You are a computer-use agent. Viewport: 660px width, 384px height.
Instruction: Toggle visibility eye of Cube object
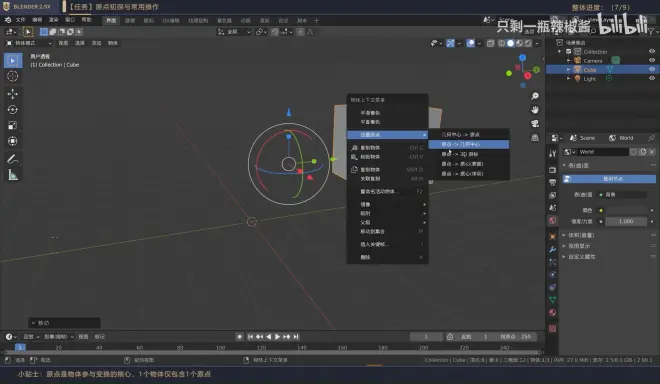click(652, 69)
